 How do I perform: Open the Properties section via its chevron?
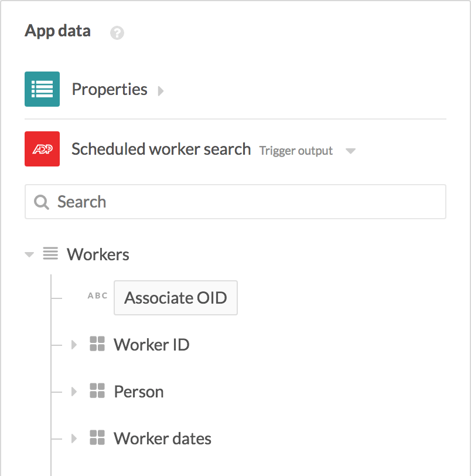pyautogui.click(x=161, y=90)
